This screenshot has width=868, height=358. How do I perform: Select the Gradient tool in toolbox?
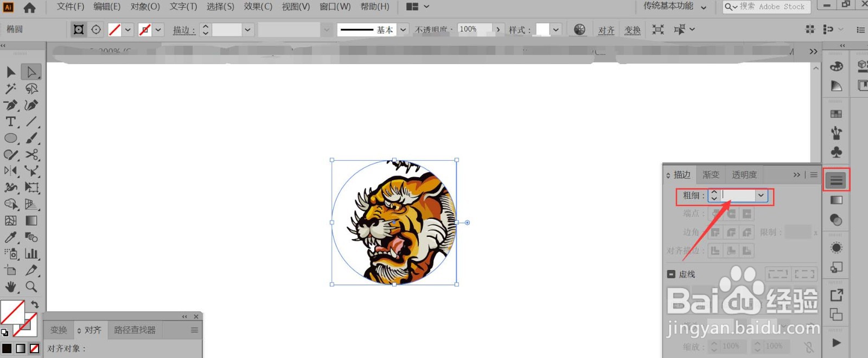click(x=31, y=221)
